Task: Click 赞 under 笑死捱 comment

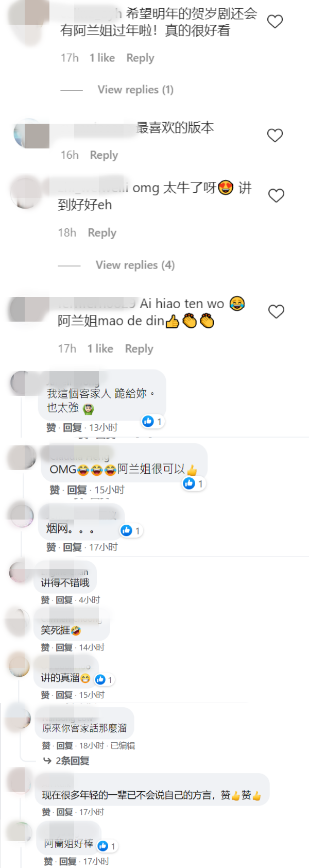Action: coord(45,647)
